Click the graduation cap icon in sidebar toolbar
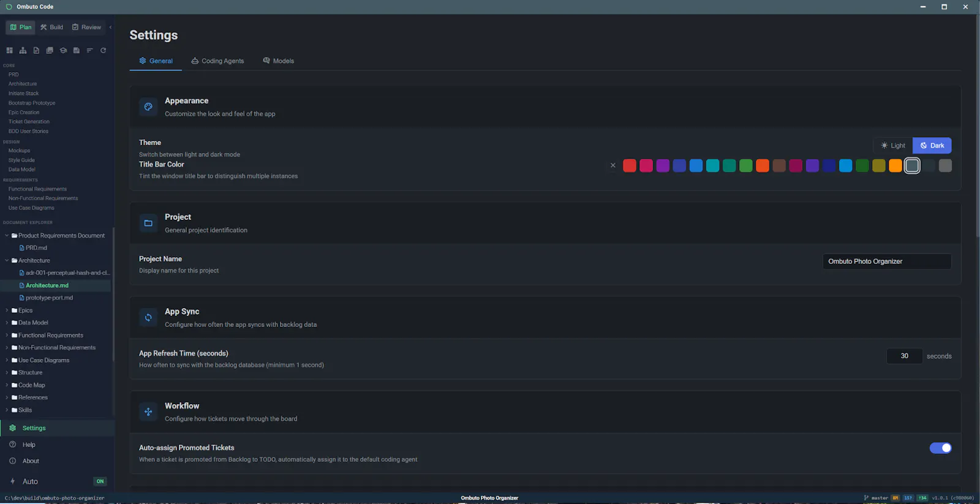Viewport: 980px width, 504px height. (63, 50)
